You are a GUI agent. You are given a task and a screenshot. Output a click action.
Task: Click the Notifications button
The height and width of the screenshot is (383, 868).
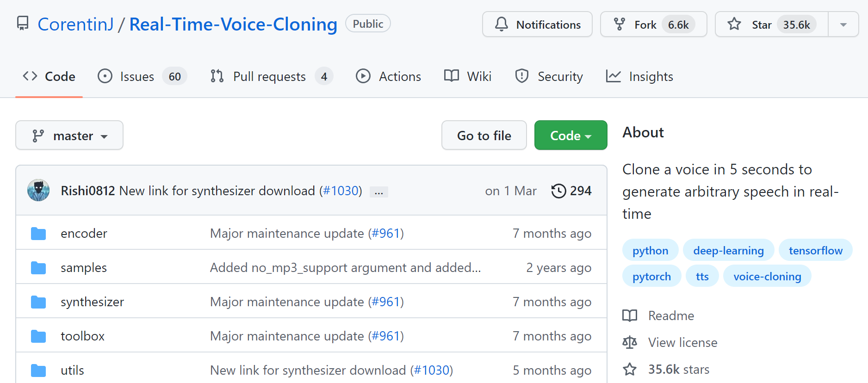pyautogui.click(x=537, y=24)
